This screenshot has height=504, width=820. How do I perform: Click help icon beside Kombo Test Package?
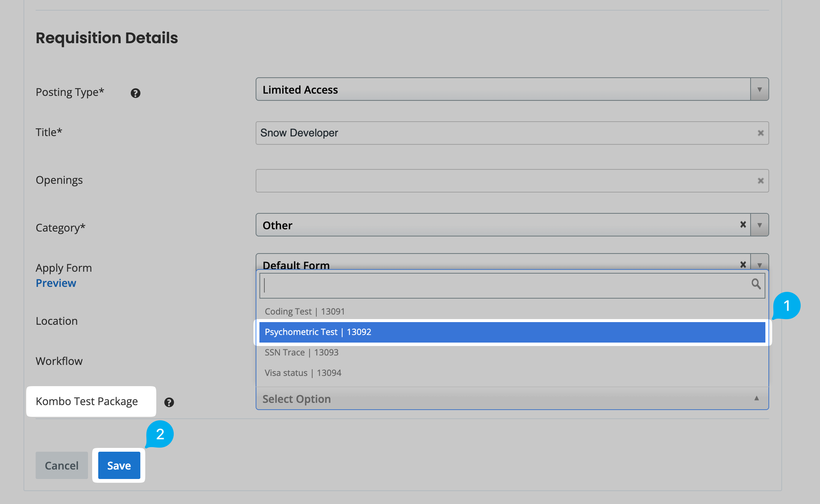pos(169,402)
